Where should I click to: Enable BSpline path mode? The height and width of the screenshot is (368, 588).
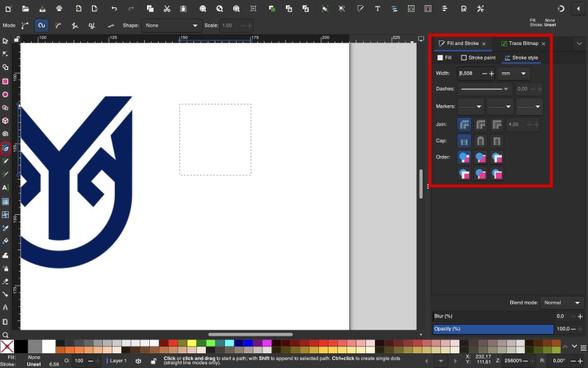[58, 26]
